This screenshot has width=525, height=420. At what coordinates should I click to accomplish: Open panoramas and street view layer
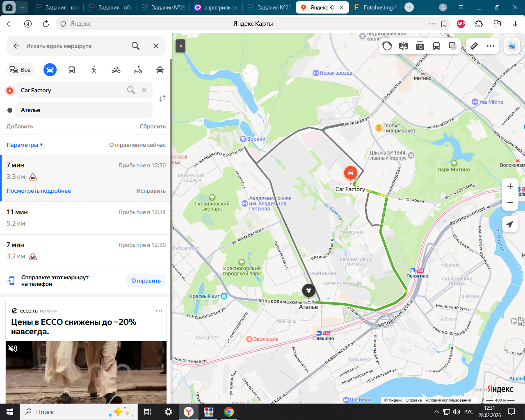tap(404, 46)
